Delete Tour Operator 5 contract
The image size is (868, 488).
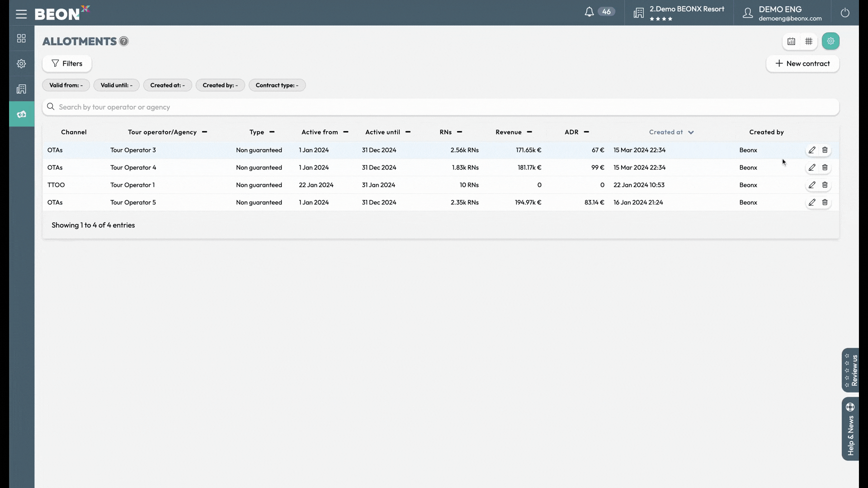[825, 202]
